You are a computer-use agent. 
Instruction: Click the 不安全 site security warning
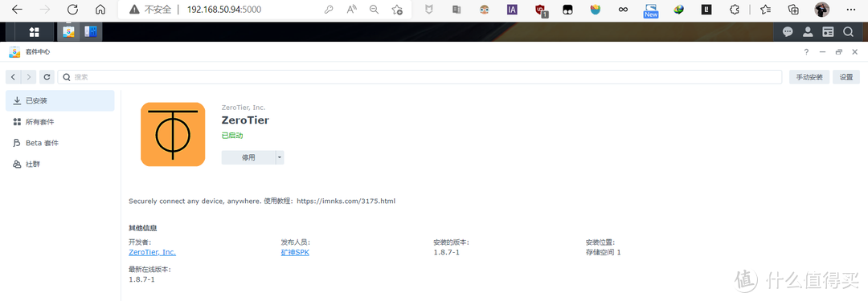point(150,10)
